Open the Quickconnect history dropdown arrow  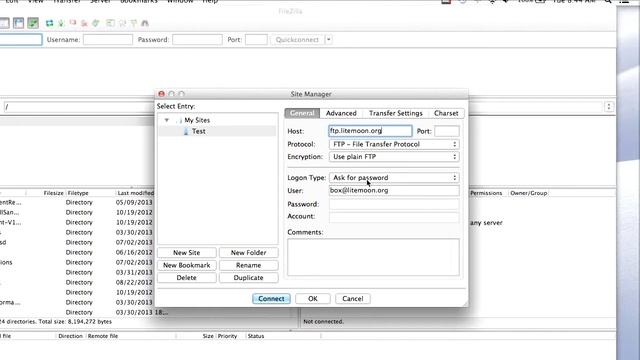(329, 40)
